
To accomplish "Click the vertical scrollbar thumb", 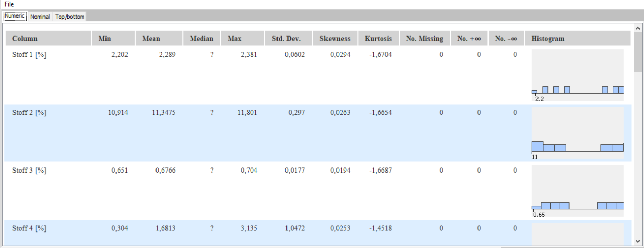I will pyautogui.click(x=637, y=52).
